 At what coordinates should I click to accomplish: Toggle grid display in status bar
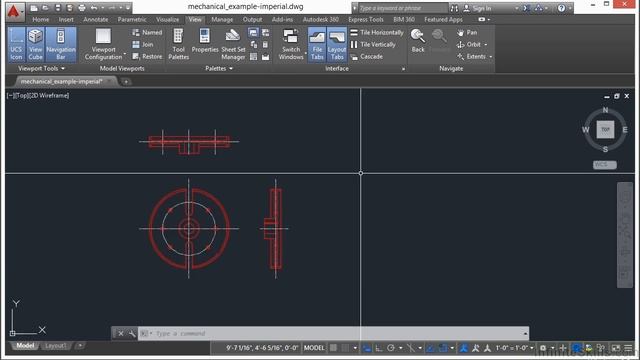point(333,348)
